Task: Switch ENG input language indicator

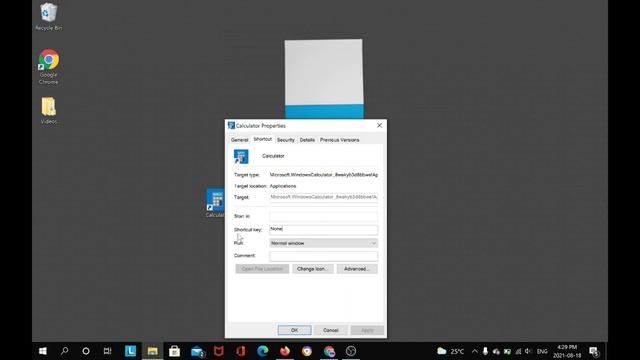Action: (542, 351)
